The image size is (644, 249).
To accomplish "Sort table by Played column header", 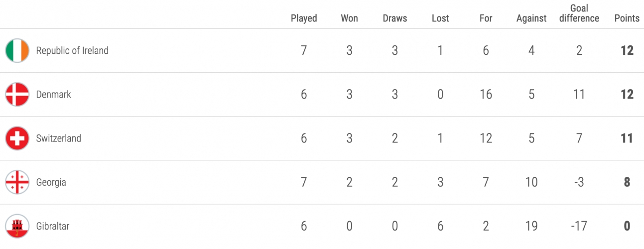I will coord(304,18).
